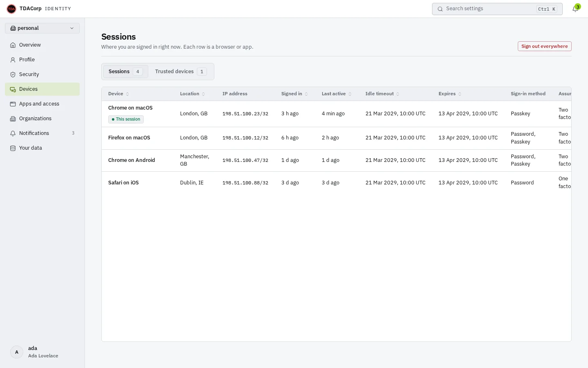This screenshot has height=368, width=588.
Task: Select the Chrome on Android session
Action: click(131, 160)
